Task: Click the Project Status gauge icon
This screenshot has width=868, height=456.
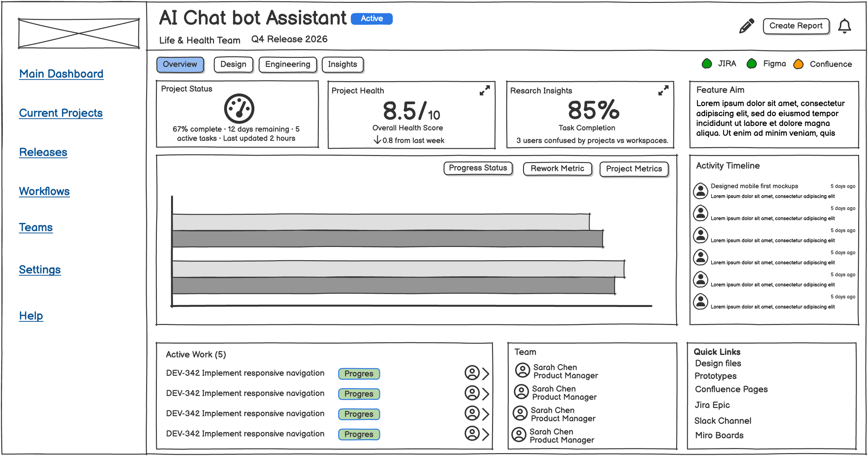Action: coord(239,109)
